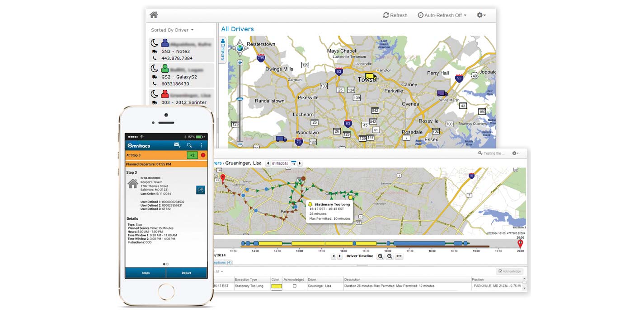Viewport: 644px width, 310px height.
Task: Click the Home icon in top toolbar
Action: click(x=154, y=15)
